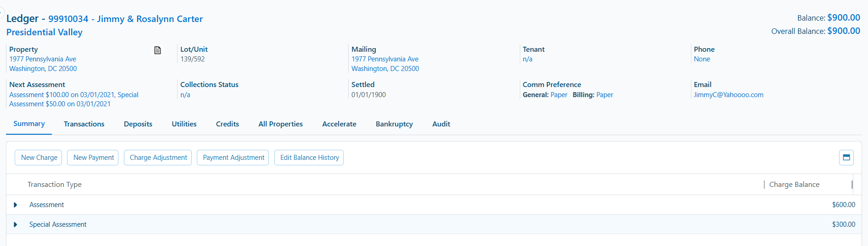This screenshot has height=246, width=868.
Task: Open owner link 99910034 Jimmy & Rosalynn Carter
Action: (126, 19)
